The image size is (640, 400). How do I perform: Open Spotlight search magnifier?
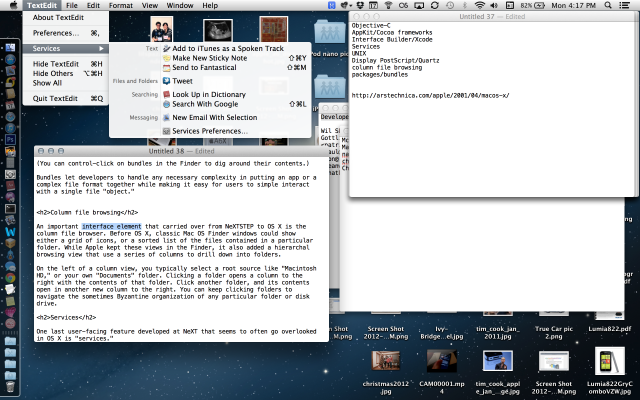click(608, 5)
